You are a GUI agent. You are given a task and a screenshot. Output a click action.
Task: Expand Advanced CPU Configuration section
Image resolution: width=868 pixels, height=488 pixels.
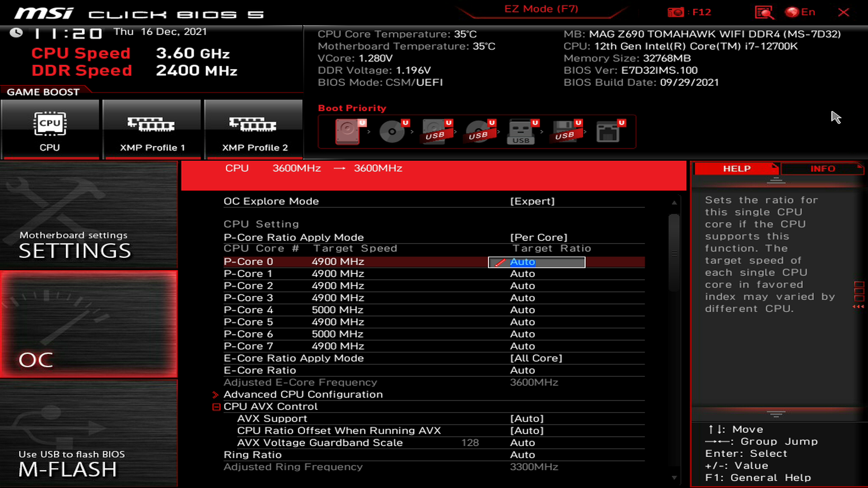(x=303, y=394)
